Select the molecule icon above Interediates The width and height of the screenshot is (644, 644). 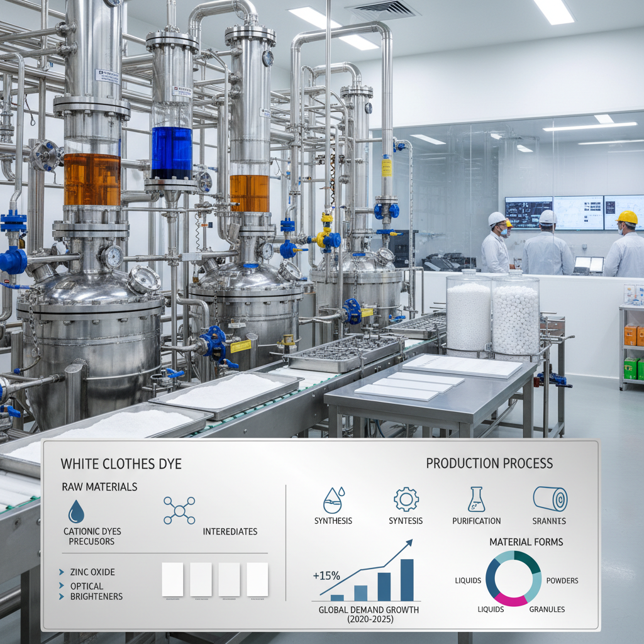coord(179,510)
